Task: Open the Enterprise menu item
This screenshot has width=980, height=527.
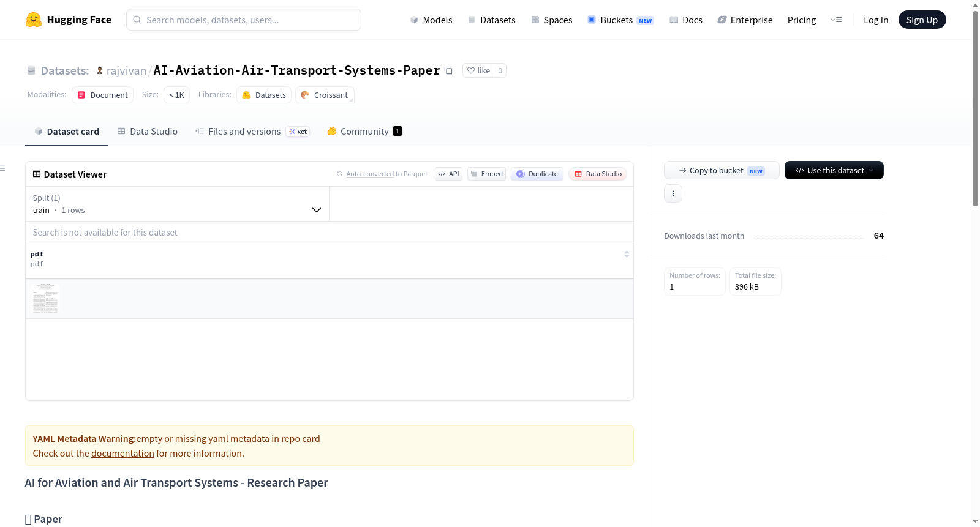Action: (x=745, y=20)
